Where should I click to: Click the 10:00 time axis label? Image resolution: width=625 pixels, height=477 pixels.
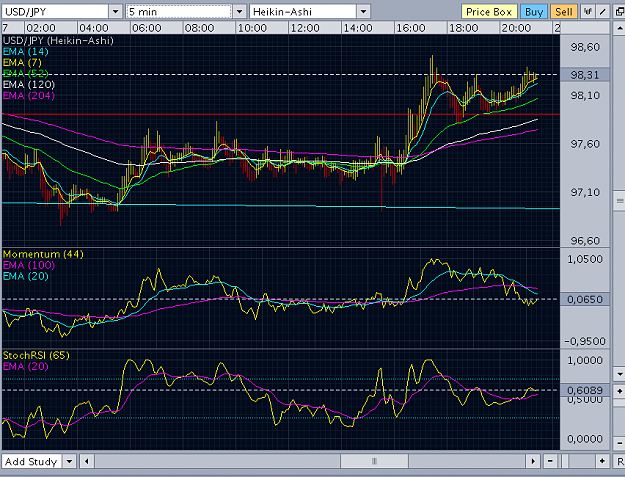click(252, 28)
